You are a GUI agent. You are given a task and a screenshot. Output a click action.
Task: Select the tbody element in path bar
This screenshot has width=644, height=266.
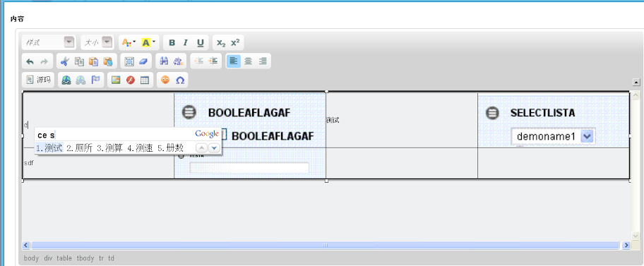(x=85, y=258)
